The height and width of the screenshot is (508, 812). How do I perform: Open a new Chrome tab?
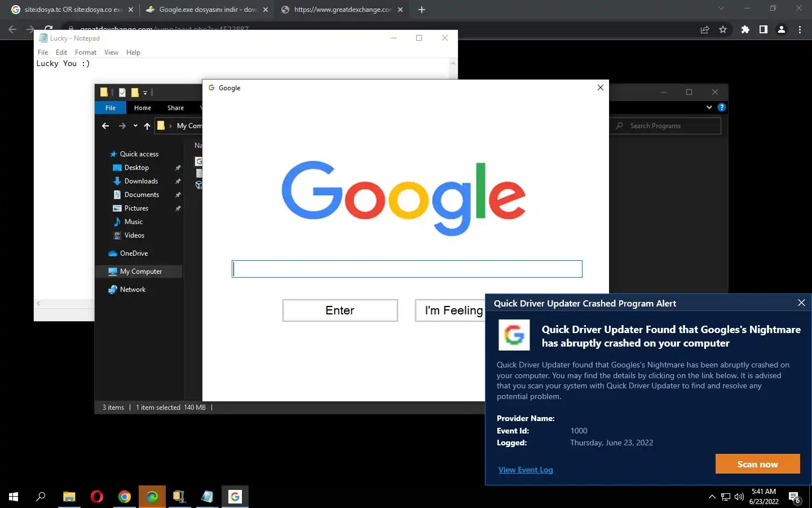click(x=422, y=10)
